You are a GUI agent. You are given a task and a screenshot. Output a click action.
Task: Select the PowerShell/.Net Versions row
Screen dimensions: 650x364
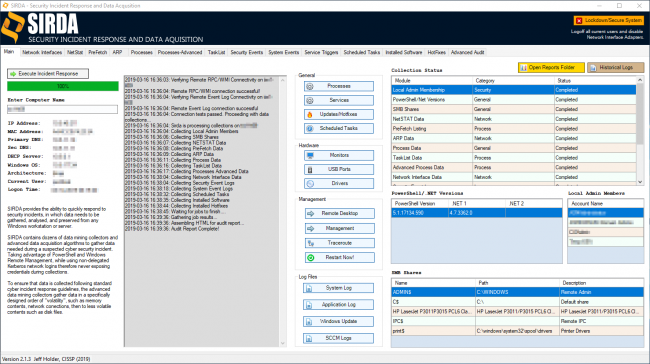pos(514,100)
